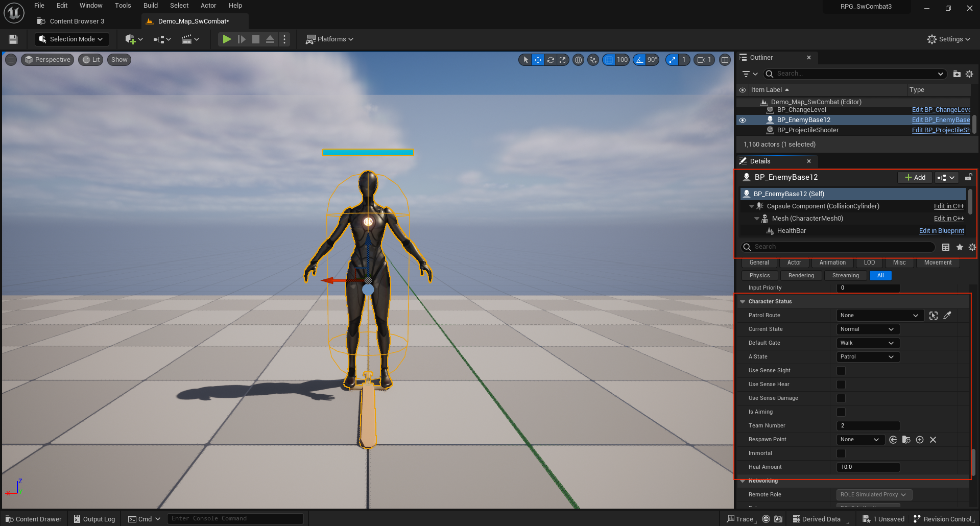The image size is (980, 526).
Task: Open Default Gate dropdown showing Walk
Action: [x=868, y=343]
